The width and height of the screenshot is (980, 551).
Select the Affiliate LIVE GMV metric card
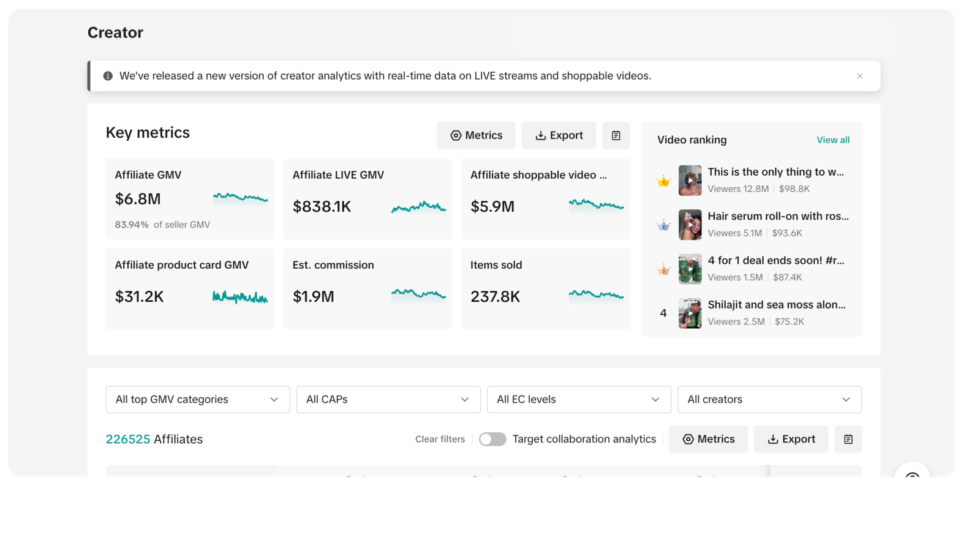click(x=367, y=198)
